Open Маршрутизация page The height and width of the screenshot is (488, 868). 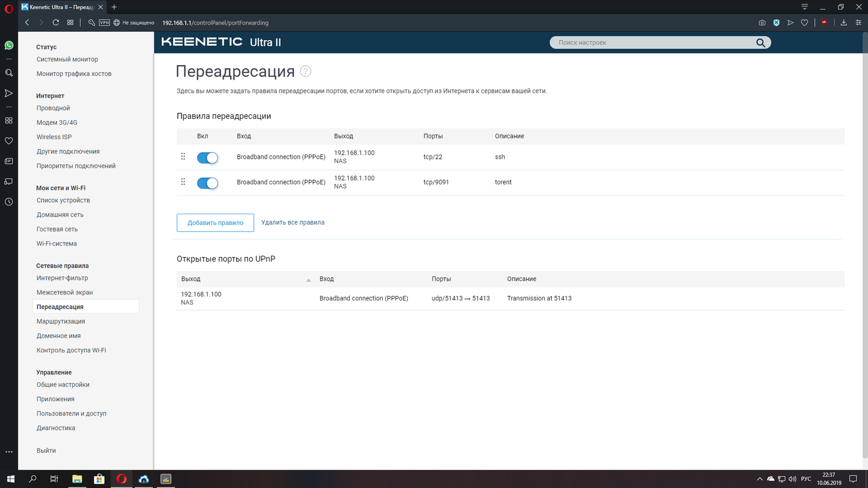[x=61, y=322]
